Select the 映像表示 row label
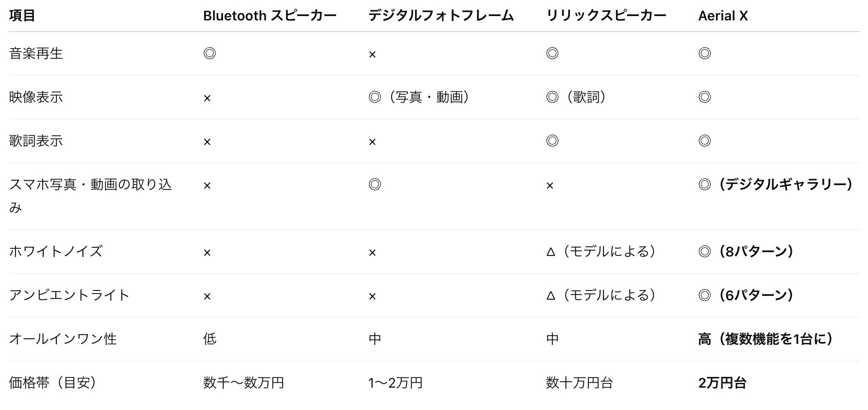Screen dimensions: 868x410 (36, 97)
